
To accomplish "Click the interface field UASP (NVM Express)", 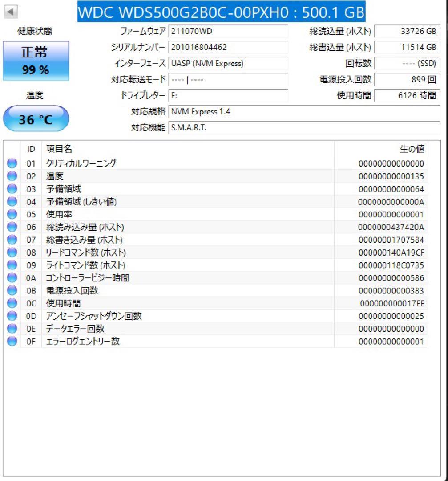I will pos(228,64).
